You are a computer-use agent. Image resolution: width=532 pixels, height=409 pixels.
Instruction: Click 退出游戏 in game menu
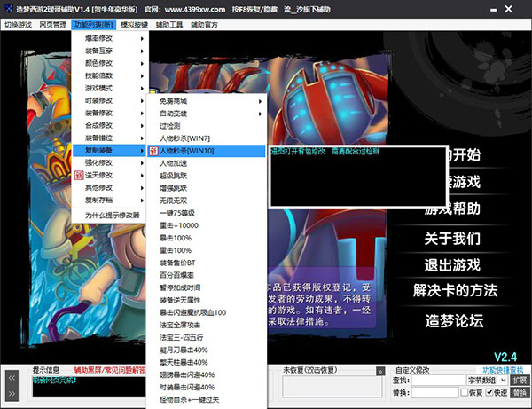coord(452,265)
